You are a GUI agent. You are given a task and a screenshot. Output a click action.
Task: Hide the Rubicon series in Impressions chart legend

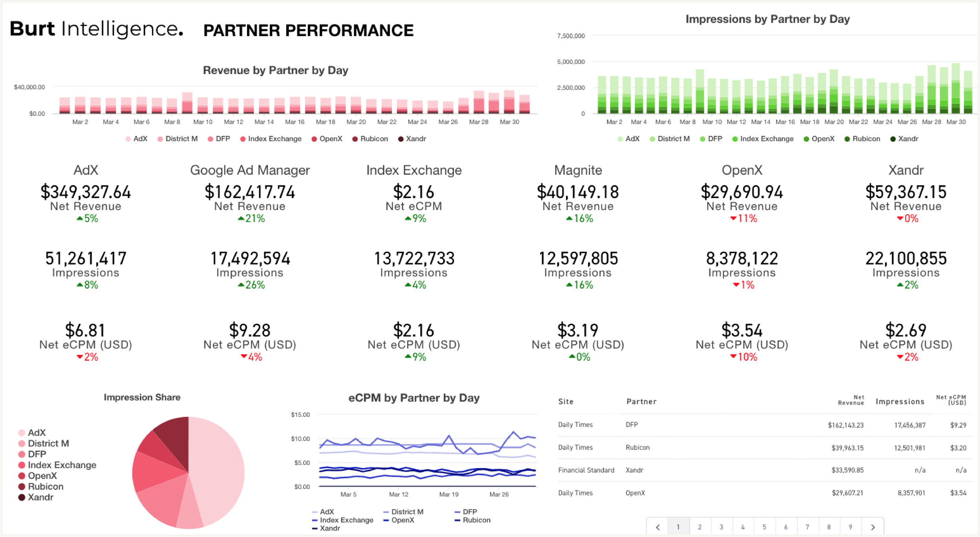click(848, 139)
